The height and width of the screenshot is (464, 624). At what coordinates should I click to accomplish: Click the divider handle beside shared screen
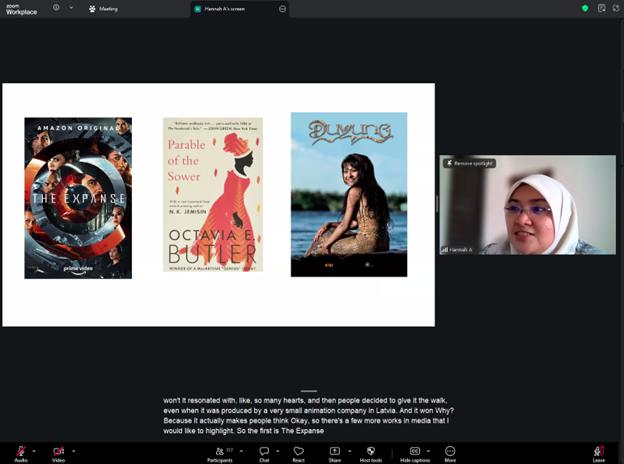pos(437,203)
